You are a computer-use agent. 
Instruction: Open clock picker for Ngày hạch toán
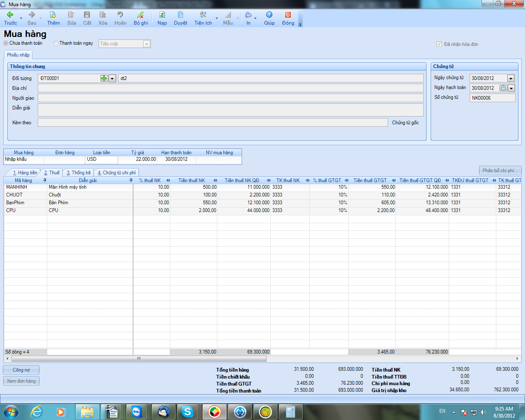tap(503, 88)
